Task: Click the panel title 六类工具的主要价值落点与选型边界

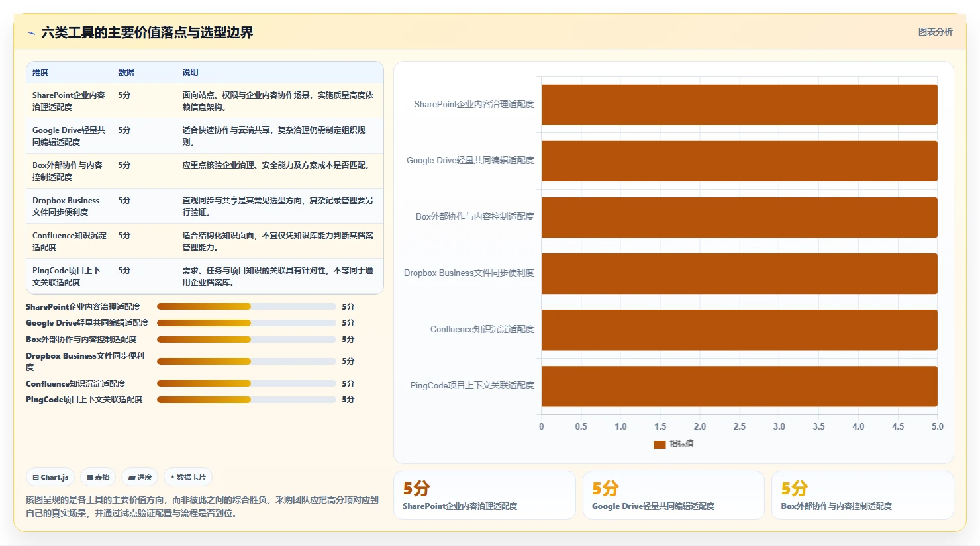Action: coord(147,33)
